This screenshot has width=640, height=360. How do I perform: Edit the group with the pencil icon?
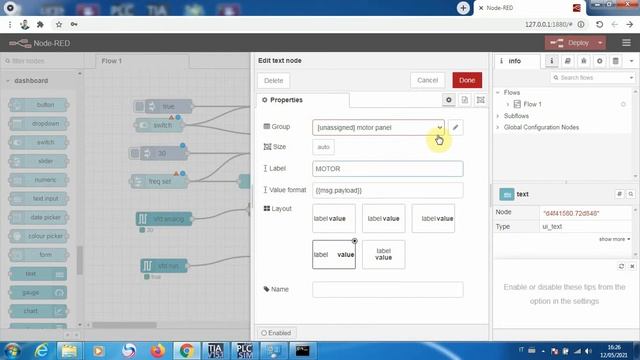[455, 127]
